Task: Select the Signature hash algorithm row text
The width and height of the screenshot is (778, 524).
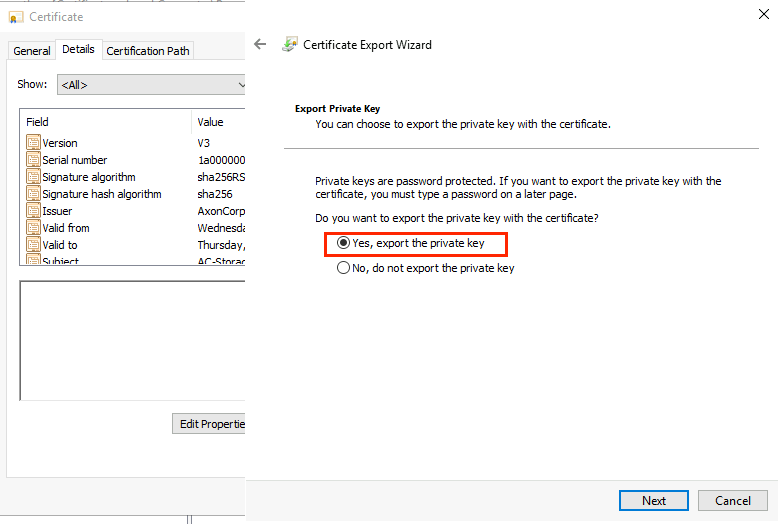Action: (102, 194)
